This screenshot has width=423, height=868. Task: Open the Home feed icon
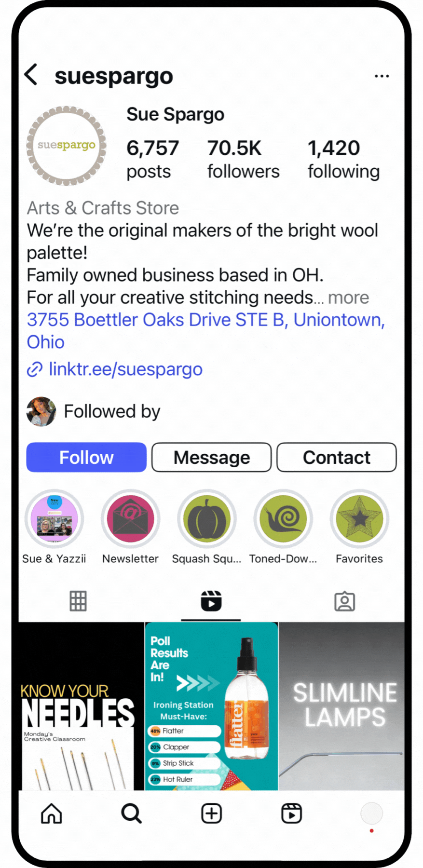tap(51, 814)
